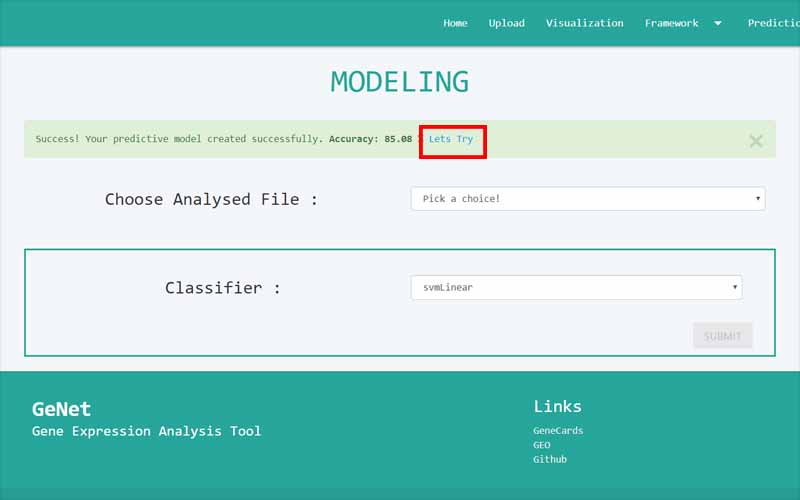Open the Classifier svmLinear dropdown
Screen dimensions: 800x500
coord(576,287)
